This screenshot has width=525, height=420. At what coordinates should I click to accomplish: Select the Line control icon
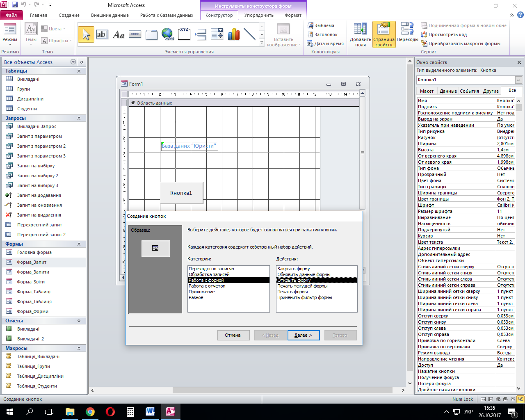[249, 34]
